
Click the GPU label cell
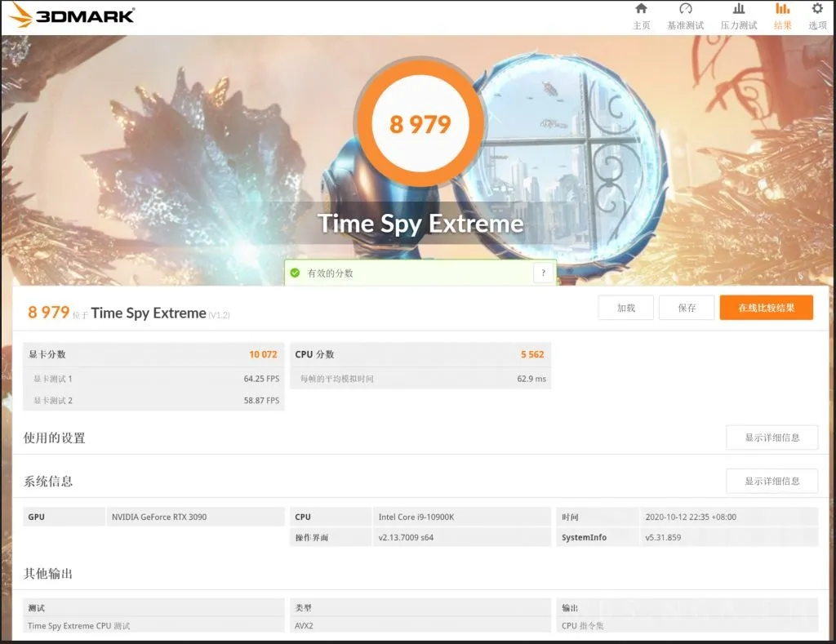coord(64,517)
